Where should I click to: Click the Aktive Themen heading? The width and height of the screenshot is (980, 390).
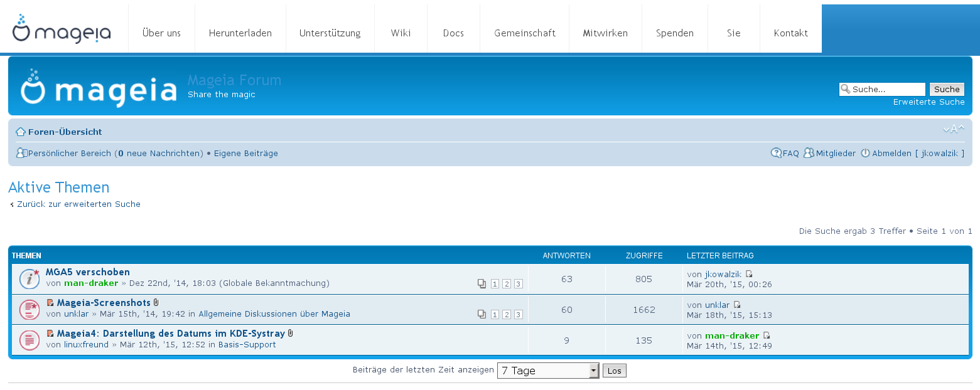59,187
